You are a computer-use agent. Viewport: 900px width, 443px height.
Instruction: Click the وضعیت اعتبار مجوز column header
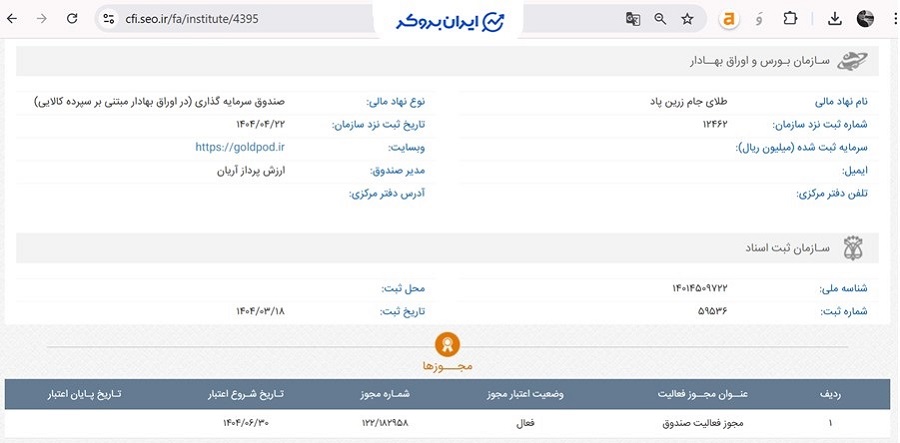[525, 395]
